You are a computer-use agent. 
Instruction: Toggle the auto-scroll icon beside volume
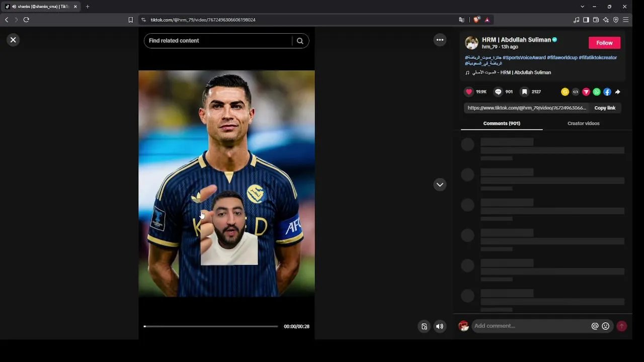tap(424, 326)
